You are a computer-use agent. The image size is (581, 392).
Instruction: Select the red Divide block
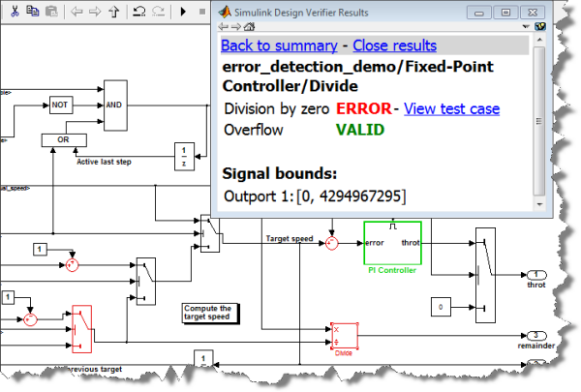[x=344, y=334]
